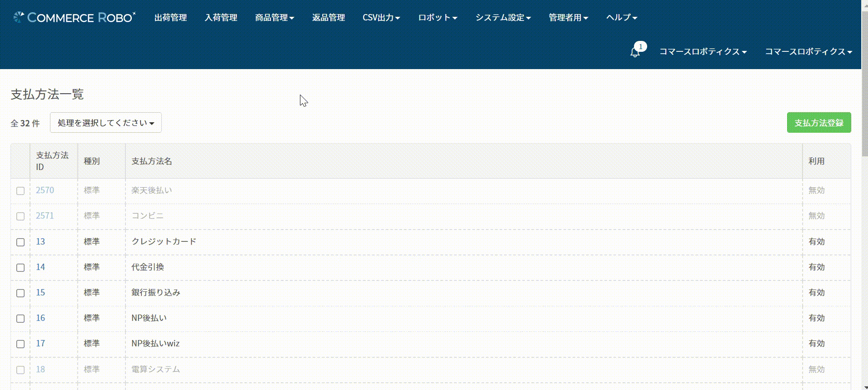Image resolution: width=868 pixels, height=390 pixels.
Task: Click the クレジットカード payment name
Action: pyautogui.click(x=164, y=241)
